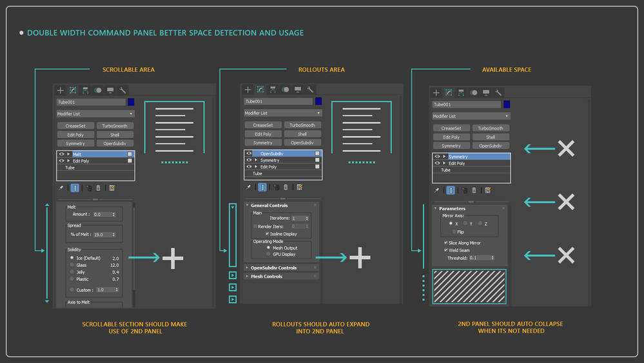Image resolution: width=644 pixels, height=363 pixels.
Task: Pin the stack in Available Space panel
Action: coord(436,191)
